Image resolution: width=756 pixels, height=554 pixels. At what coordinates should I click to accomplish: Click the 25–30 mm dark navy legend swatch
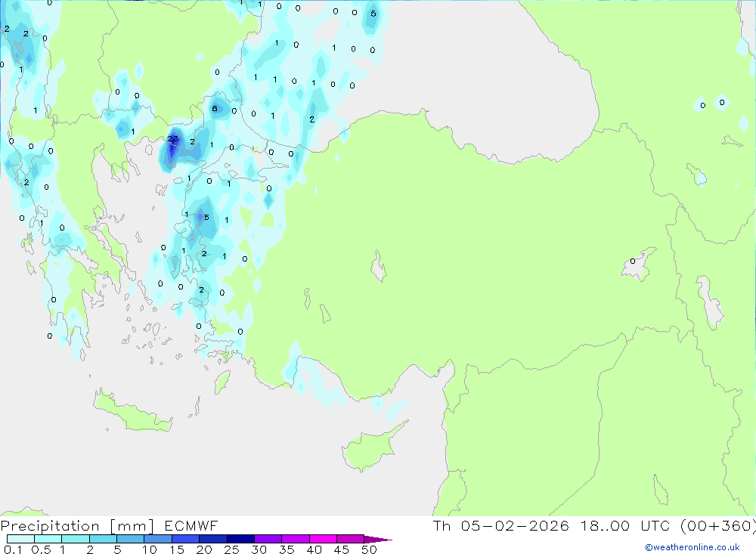[x=240, y=539]
